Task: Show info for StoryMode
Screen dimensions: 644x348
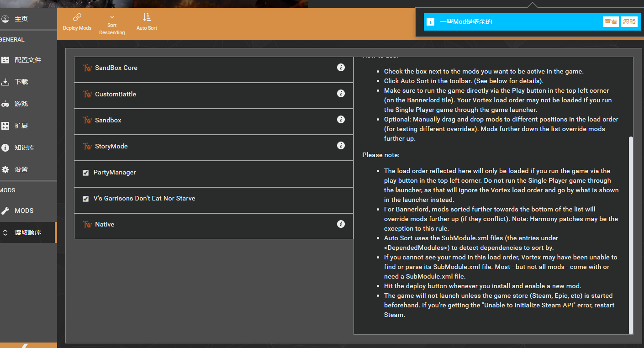Action: 341,145
